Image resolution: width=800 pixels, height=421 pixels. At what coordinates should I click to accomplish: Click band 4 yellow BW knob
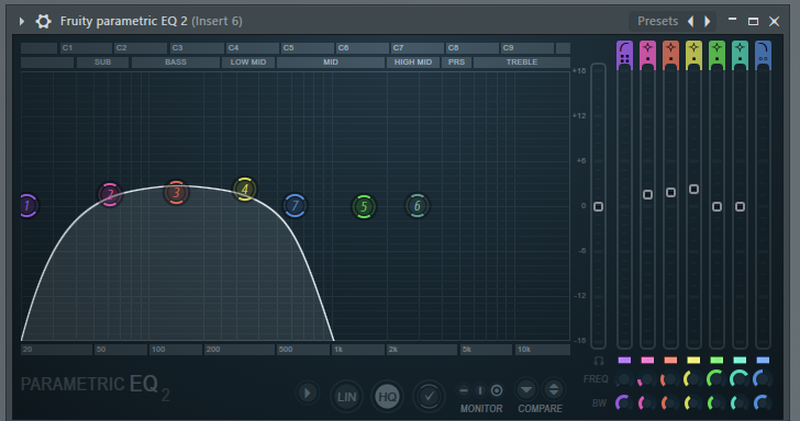(693, 403)
